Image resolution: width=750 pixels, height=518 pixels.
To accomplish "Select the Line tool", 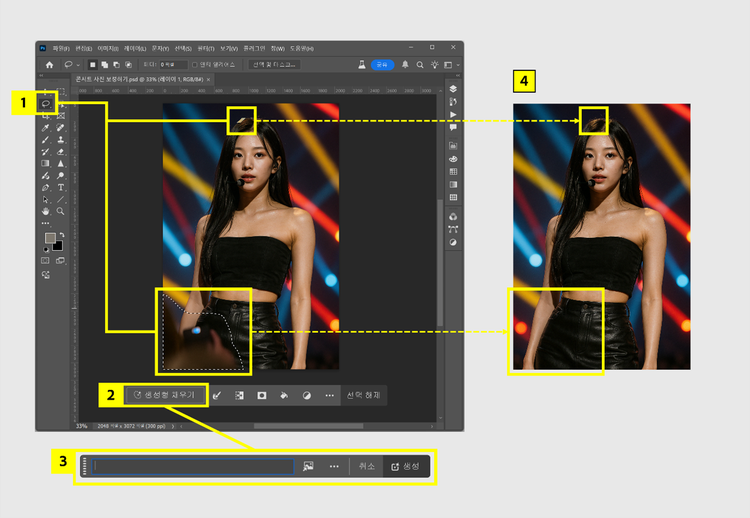I will point(61,199).
